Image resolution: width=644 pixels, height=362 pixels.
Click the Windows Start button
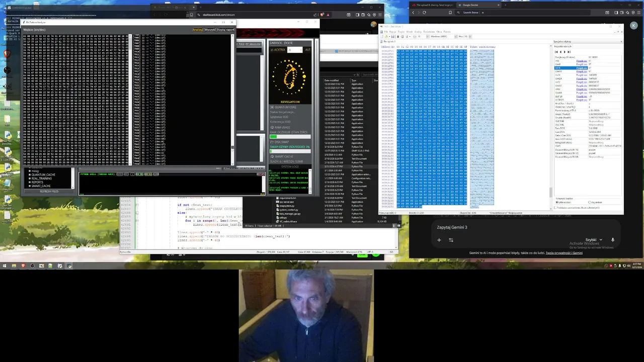(x=5, y=265)
